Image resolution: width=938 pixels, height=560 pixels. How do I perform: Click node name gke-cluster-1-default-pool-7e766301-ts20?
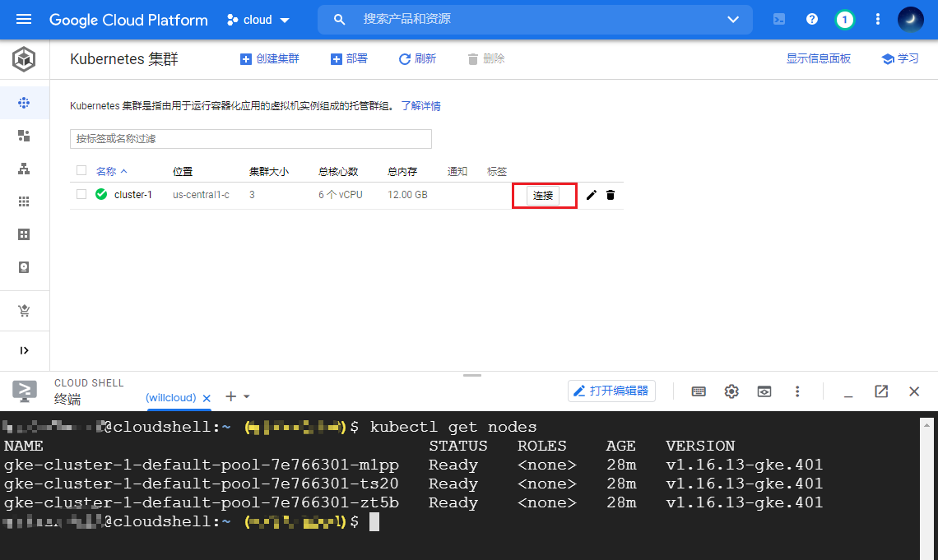202,484
